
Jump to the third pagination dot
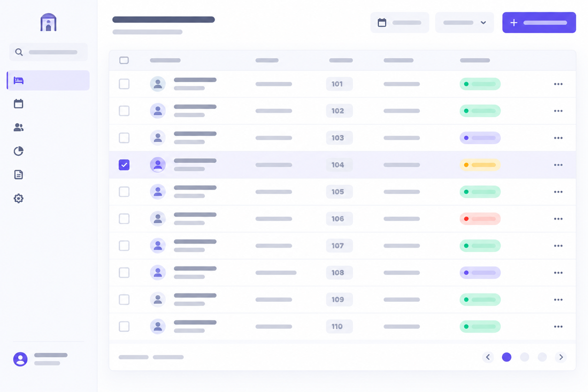[542, 357]
